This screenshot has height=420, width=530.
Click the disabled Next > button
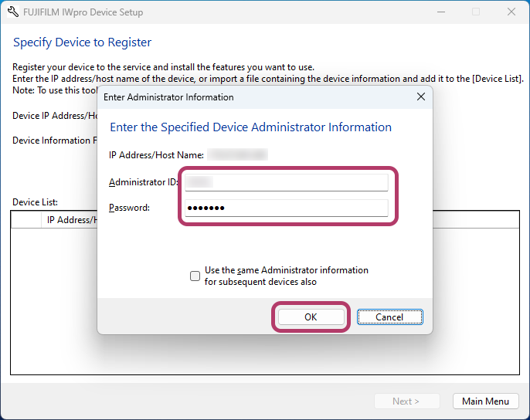pyautogui.click(x=406, y=401)
